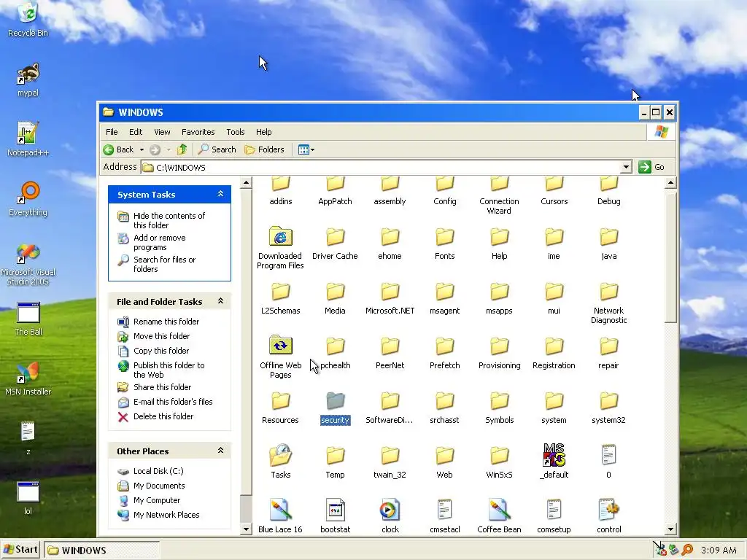The width and height of the screenshot is (747, 560).
Task: Select the lol desktop icon
Action: (28, 499)
